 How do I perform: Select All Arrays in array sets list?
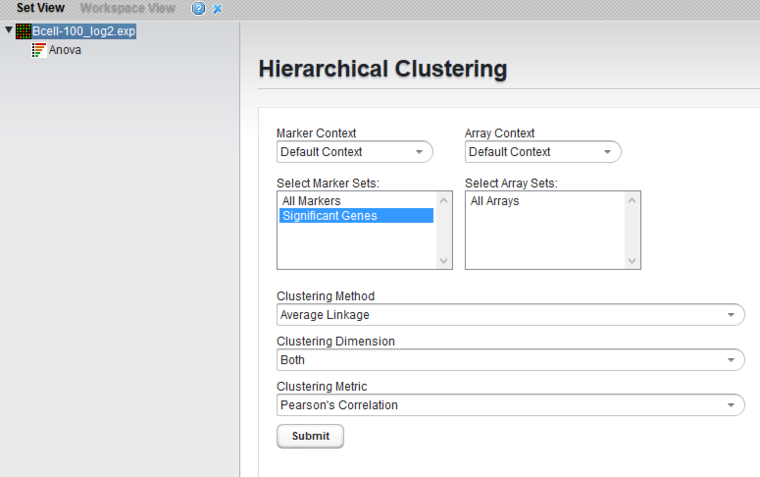pos(495,201)
